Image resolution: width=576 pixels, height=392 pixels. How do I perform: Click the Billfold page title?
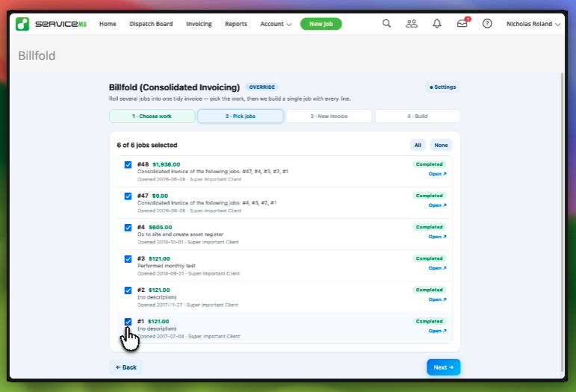[x=37, y=56]
